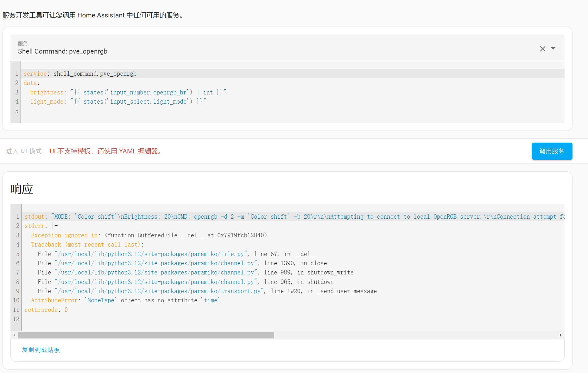Image resolution: width=588 pixels, height=373 pixels.
Task: Click the service: shell_command.pve_openrgb line
Action: pos(80,74)
